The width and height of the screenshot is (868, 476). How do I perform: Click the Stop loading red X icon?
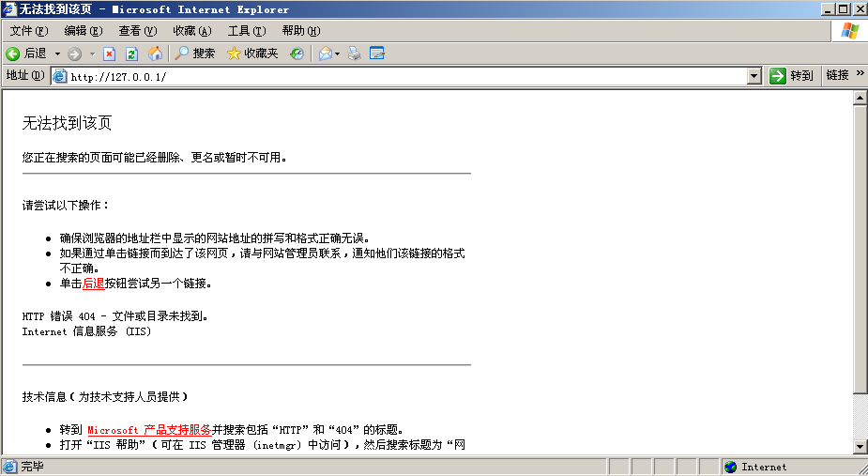coord(110,54)
